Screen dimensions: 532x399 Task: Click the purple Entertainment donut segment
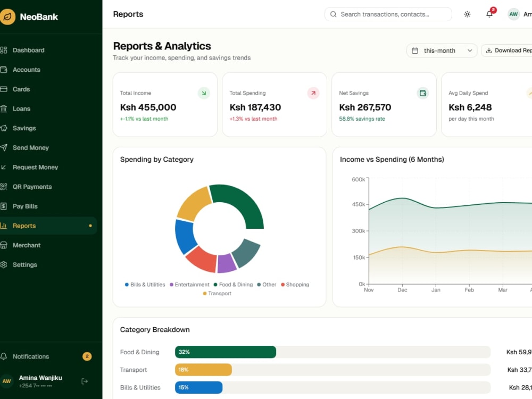coord(226,263)
